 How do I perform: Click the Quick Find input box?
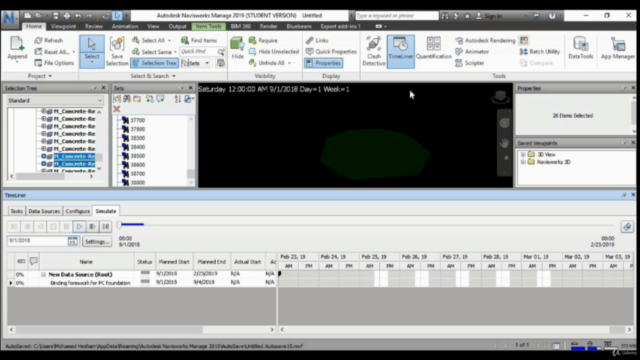[198, 51]
